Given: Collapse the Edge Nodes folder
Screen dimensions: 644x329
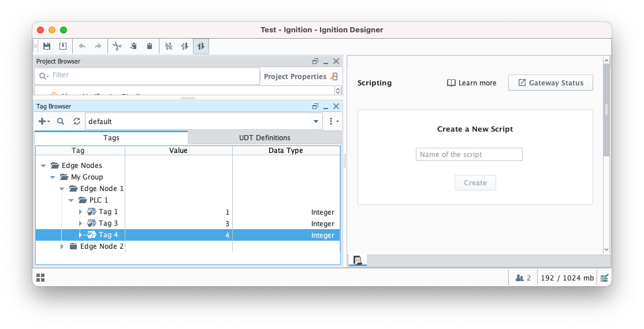Looking at the screenshot, I should 43,166.
